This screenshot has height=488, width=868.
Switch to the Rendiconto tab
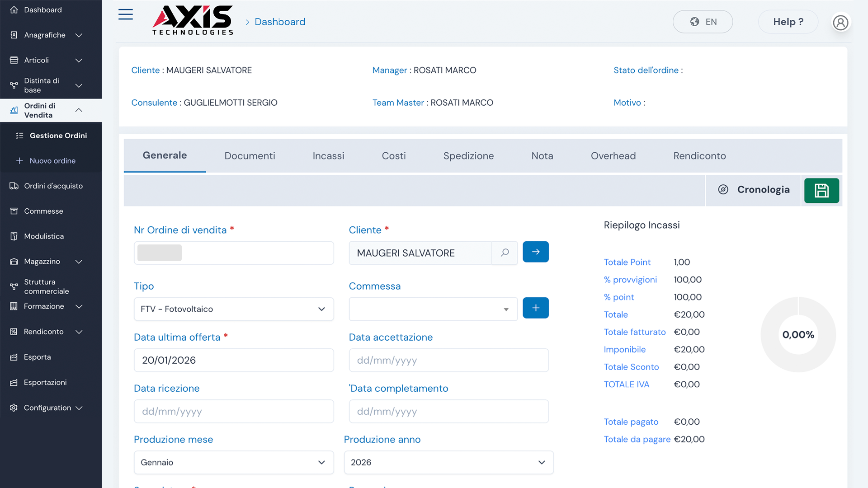coord(699,156)
